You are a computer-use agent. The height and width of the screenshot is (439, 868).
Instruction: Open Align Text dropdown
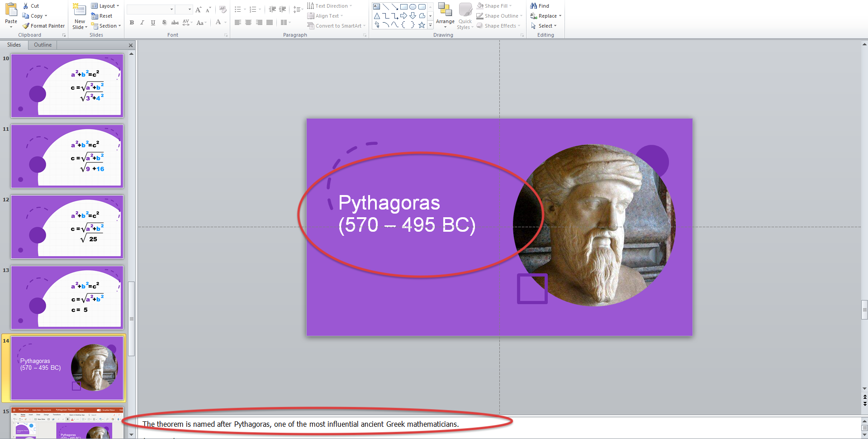[325, 16]
